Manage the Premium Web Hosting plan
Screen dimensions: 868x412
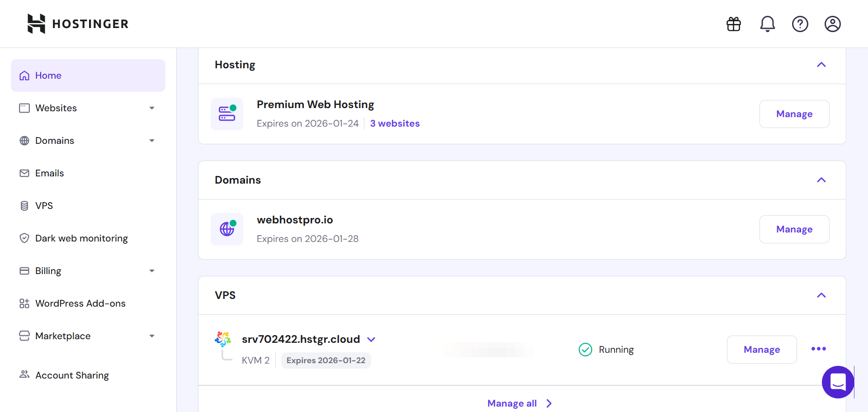coord(794,114)
